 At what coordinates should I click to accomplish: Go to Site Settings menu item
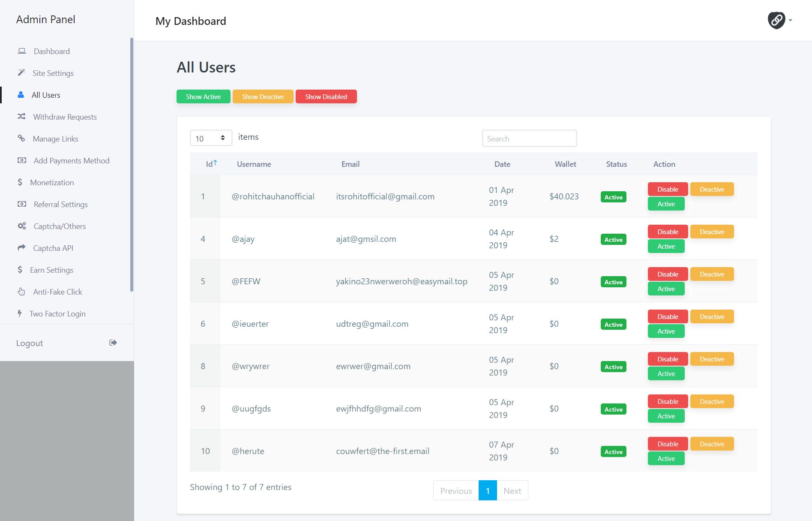[53, 73]
